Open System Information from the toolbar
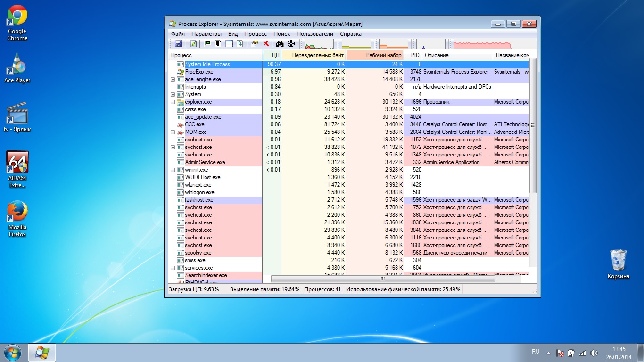 pyautogui.click(x=207, y=44)
